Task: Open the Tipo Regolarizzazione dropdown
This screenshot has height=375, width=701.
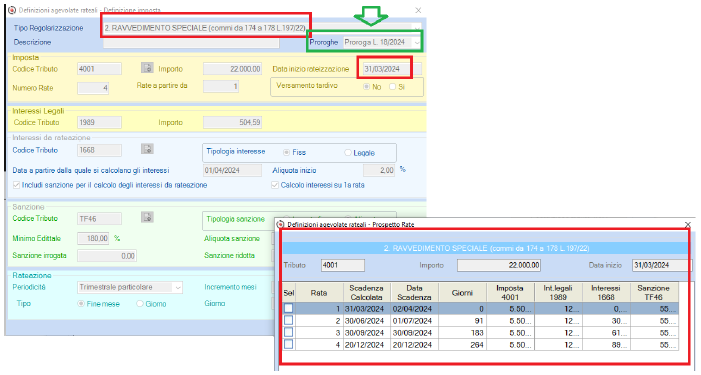Action: [x=417, y=28]
